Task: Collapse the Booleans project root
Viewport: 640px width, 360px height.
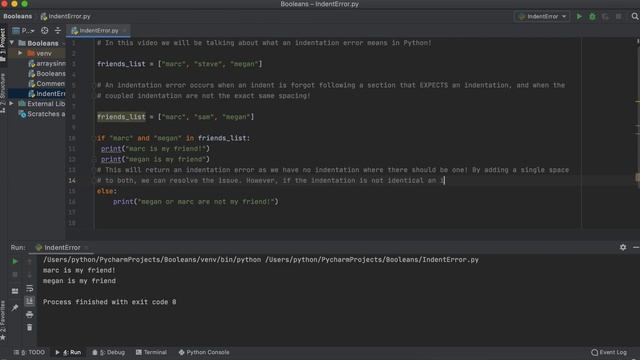Action: point(12,43)
